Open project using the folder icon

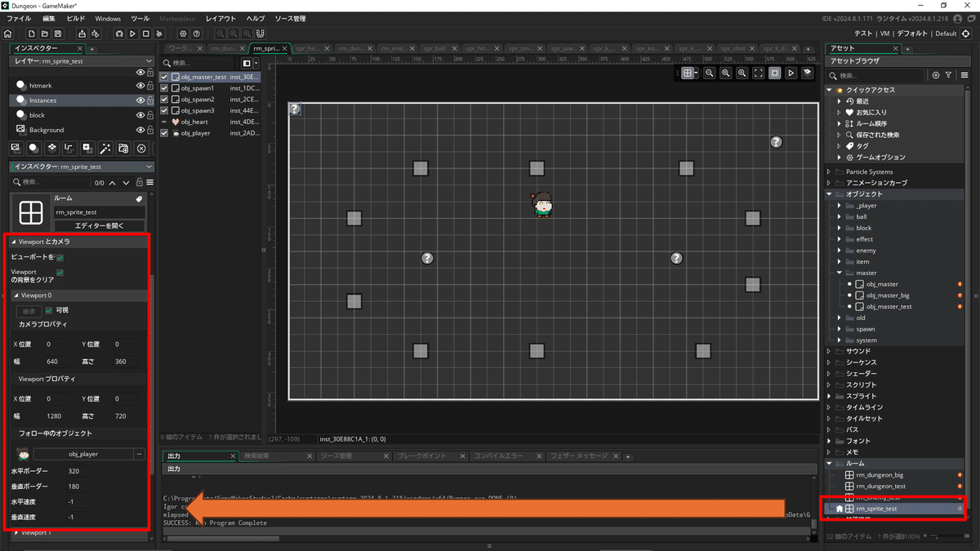[45, 33]
